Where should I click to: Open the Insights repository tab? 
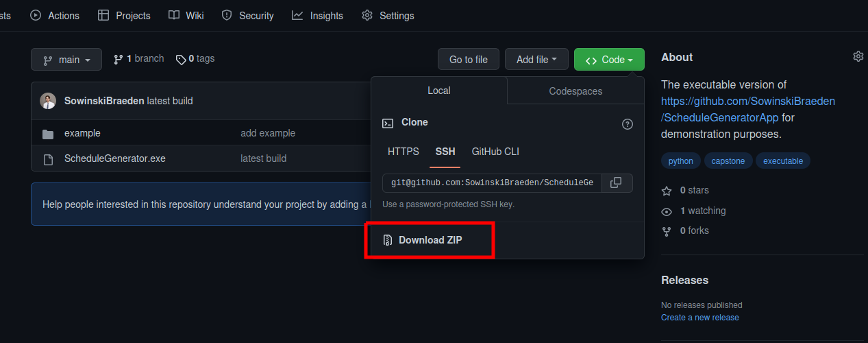point(317,15)
